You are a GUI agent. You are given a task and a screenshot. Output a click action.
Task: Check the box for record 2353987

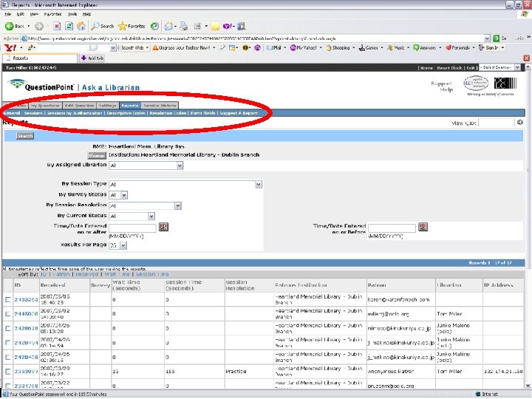tap(8, 372)
